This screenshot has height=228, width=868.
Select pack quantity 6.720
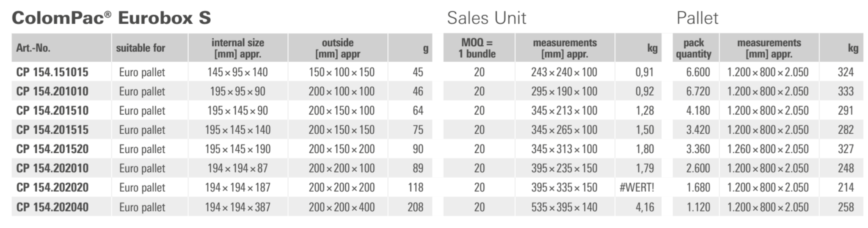click(x=697, y=91)
